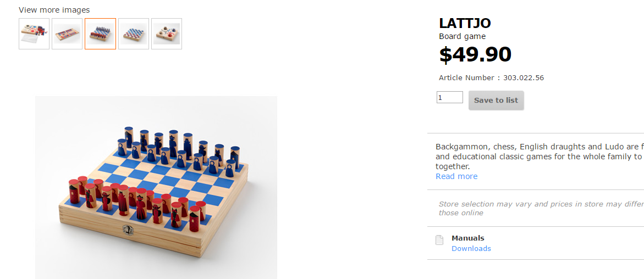644x279 pixels.
Task: Open the first thumbnail showing all game pieces
Action: [x=34, y=34]
